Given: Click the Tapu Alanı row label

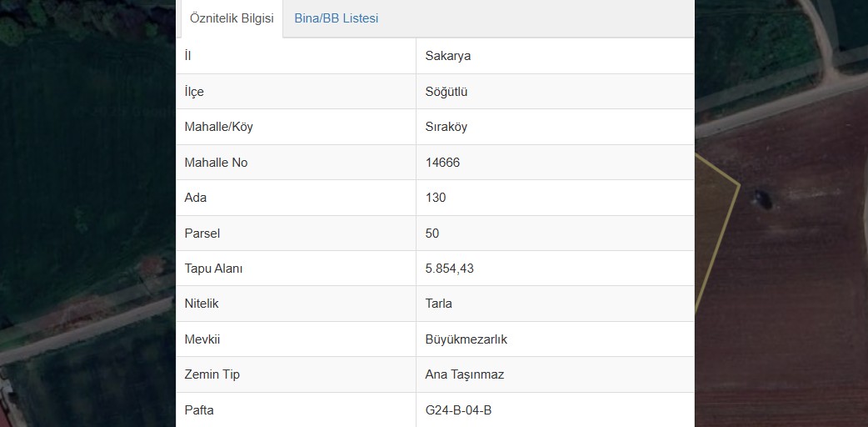Looking at the screenshot, I should pos(213,269).
